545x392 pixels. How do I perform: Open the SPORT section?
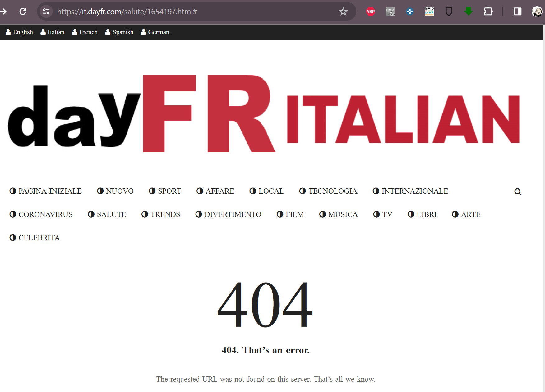(165, 191)
